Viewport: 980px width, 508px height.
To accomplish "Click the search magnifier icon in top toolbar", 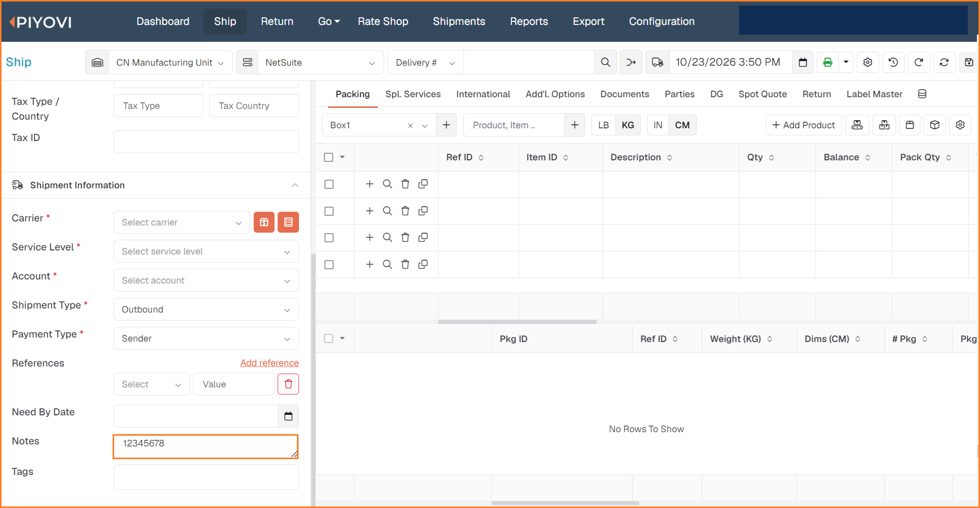I will [605, 62].
